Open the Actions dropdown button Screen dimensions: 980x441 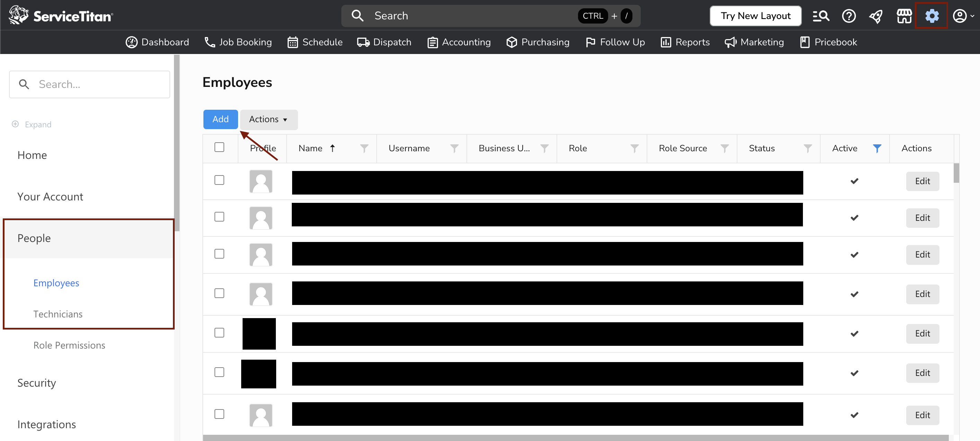269,119
